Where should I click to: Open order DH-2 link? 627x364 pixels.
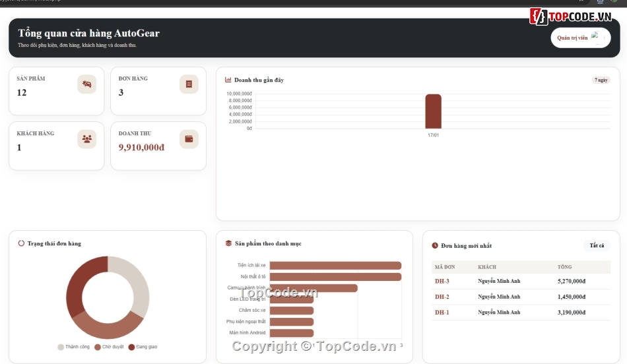coord(442,297)
